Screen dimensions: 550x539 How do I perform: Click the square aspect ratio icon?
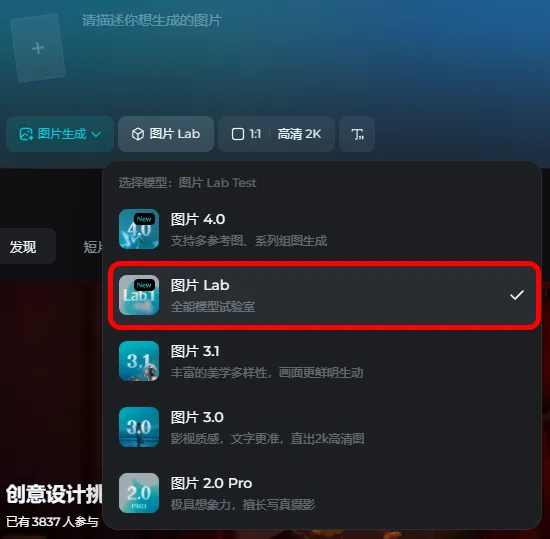[238, 134]
